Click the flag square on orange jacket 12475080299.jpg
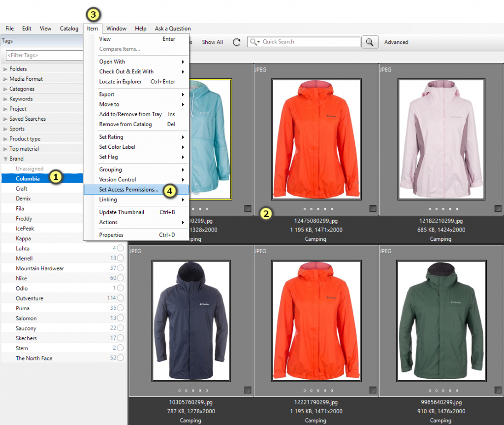Viewport: 504px width, 425px height. tap(373, 209)
